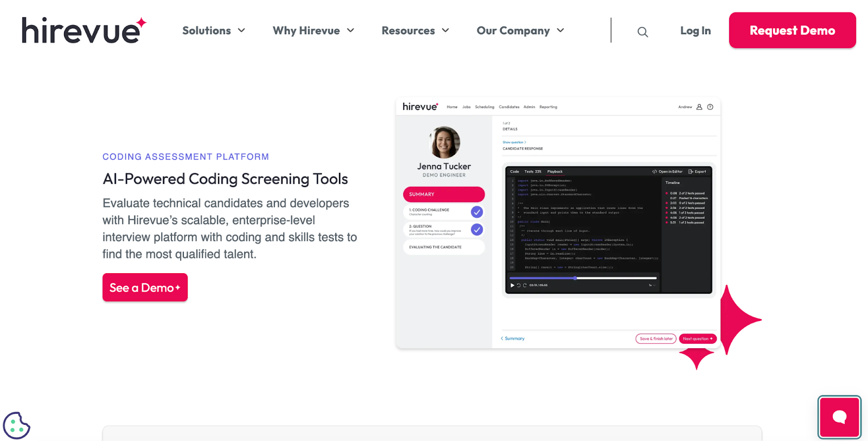Switch to the Playback tab
The height and width of the screenshot is (441, 868).
pyautogui.click(x=554, y=172)
